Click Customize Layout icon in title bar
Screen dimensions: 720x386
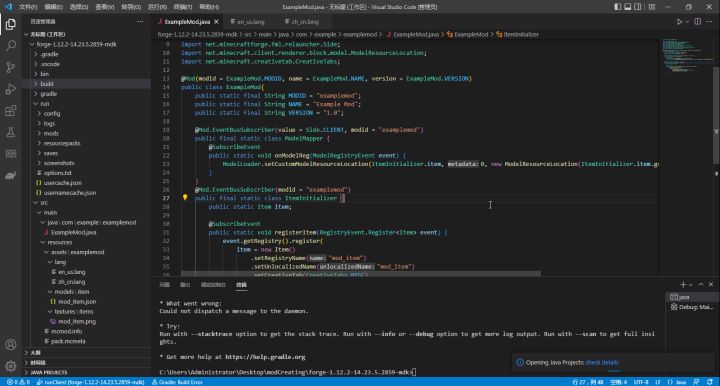point(652,7)
